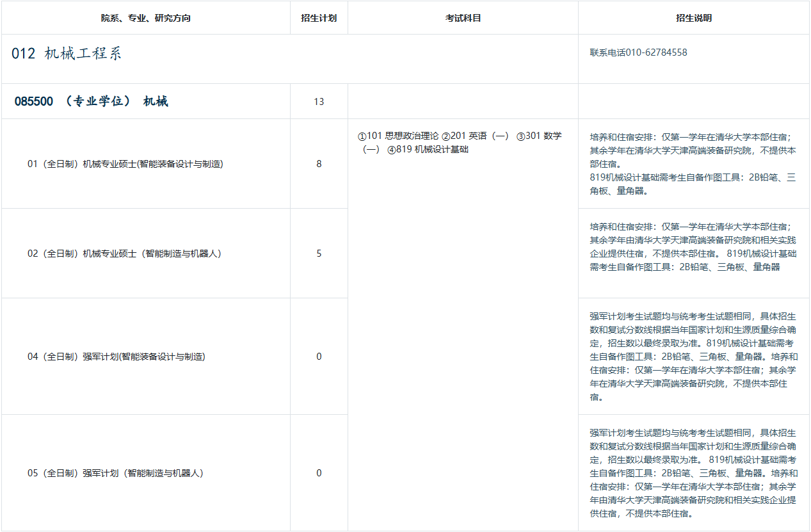Click the 012 机械工程系 department title
Viewport: 811px width, 532px height.
[67, 54]
